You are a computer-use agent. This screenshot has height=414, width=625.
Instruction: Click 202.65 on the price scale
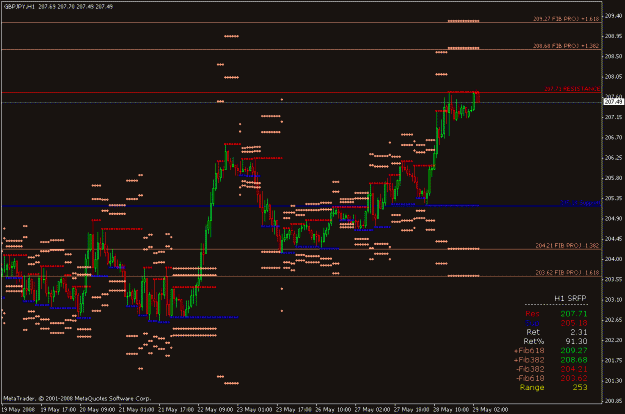click(x=613, y=320)
